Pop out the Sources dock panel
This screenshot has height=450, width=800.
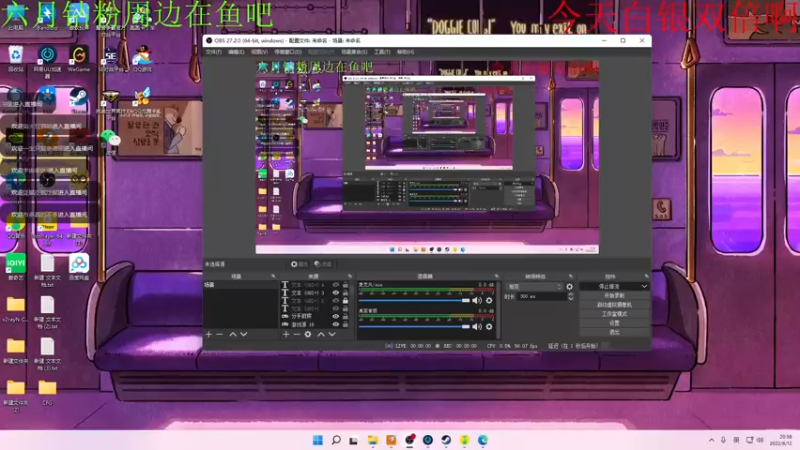click(349, 276)
